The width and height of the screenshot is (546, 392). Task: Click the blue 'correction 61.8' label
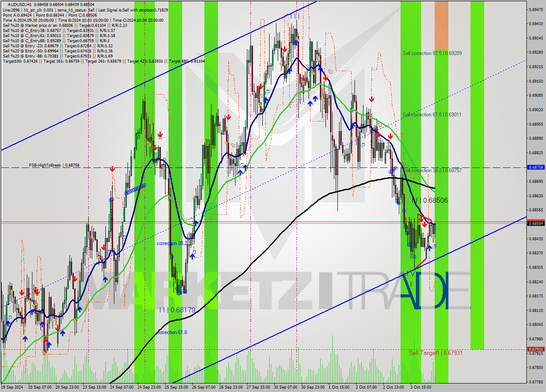click(171, 332)
